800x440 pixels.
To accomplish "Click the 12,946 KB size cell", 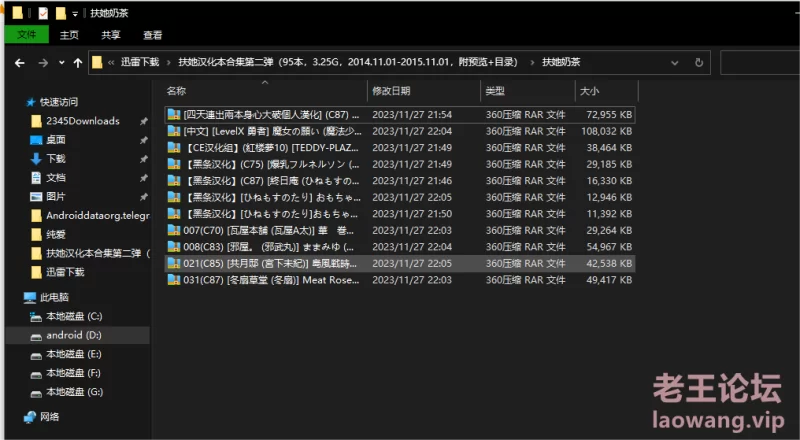I will (x=609, y=198).
